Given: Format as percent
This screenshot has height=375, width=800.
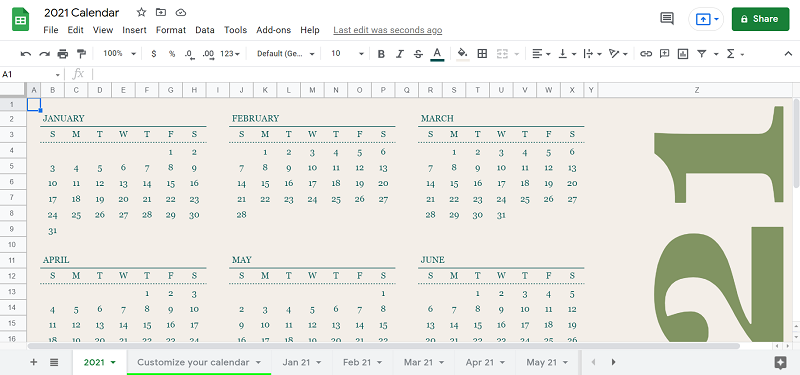Looking at the screenshot, I should 172,54.
